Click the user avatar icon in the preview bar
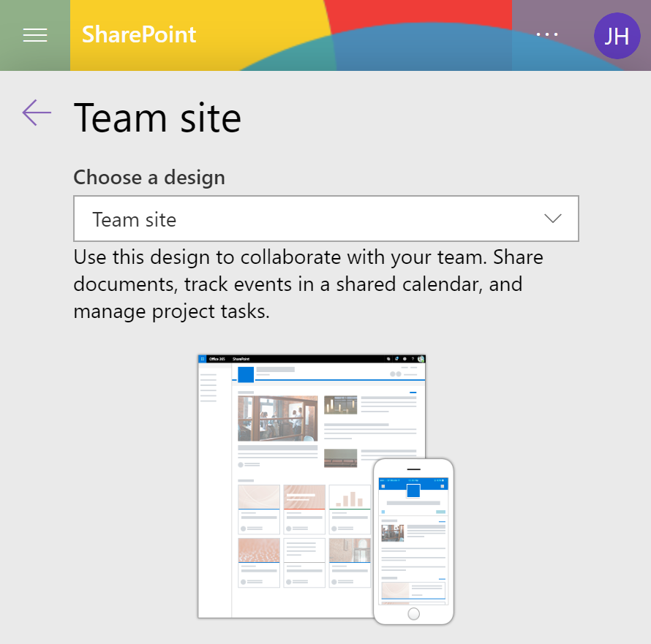Viewport: 651px width, 644px height. (x=421, y=358)
